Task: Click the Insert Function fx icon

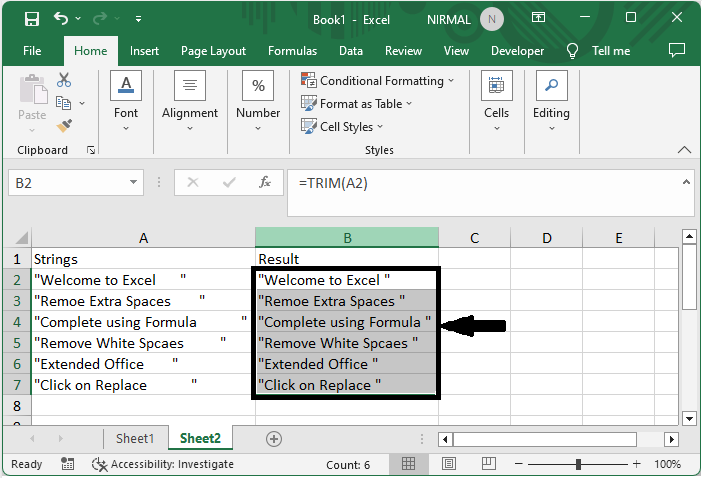Action: [265, 182]
